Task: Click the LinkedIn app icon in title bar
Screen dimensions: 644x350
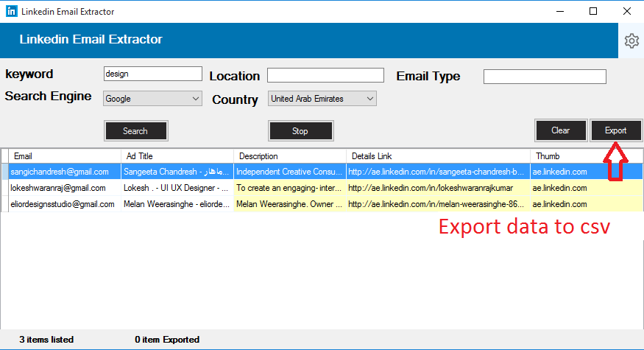Action: (12, 12)
